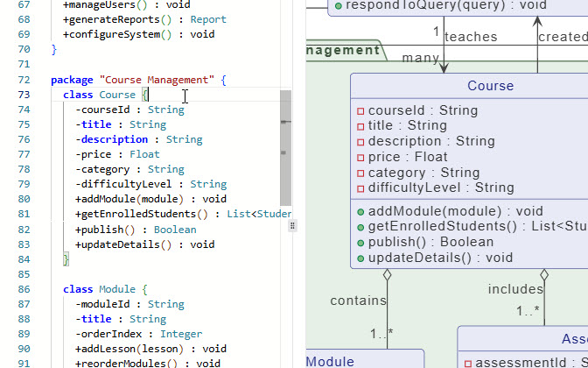The height and width of the screenshot is (368, 588).
Task: Select the Course class title in the diagram
Action: tap(490, 86)
